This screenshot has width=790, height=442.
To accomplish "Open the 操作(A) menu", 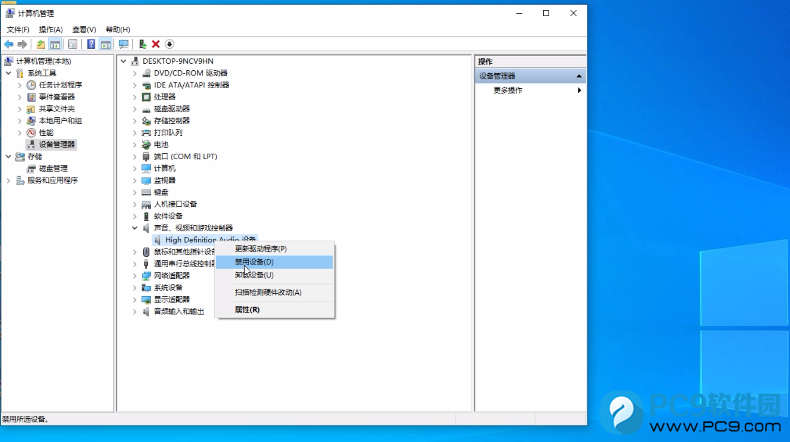I will tap(51, 30).
